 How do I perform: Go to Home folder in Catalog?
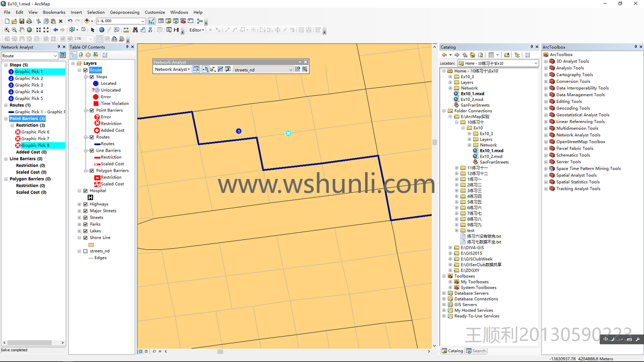click(472, 55)
